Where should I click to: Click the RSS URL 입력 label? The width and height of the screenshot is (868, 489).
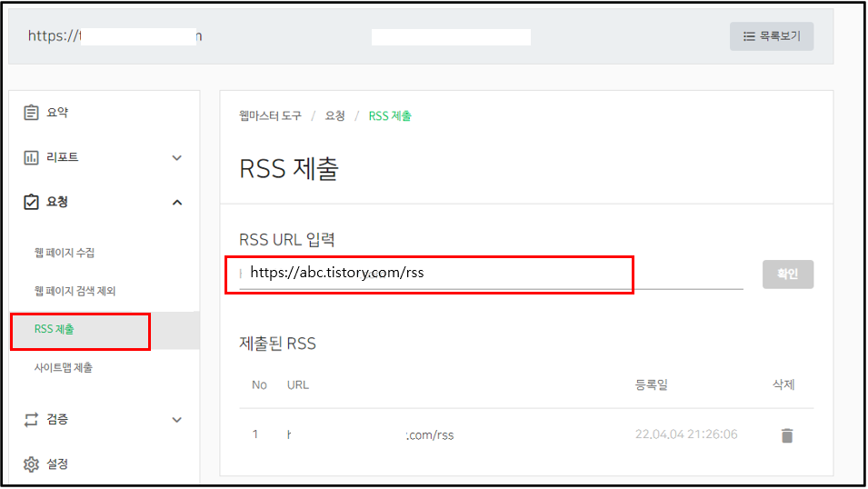coord(286,240)
